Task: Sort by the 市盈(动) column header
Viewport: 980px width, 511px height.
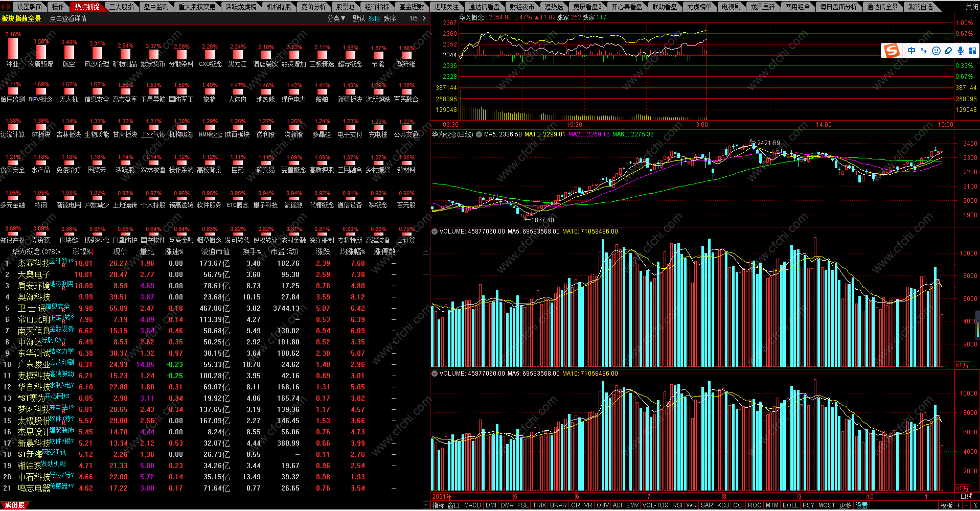Action: tap(285, 252)
